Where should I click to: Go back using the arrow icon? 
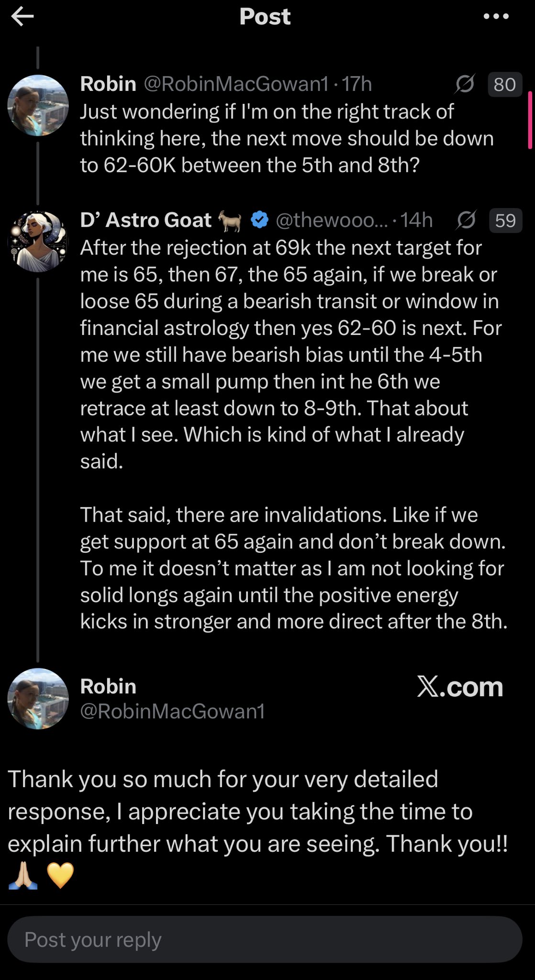pos(22,17)
